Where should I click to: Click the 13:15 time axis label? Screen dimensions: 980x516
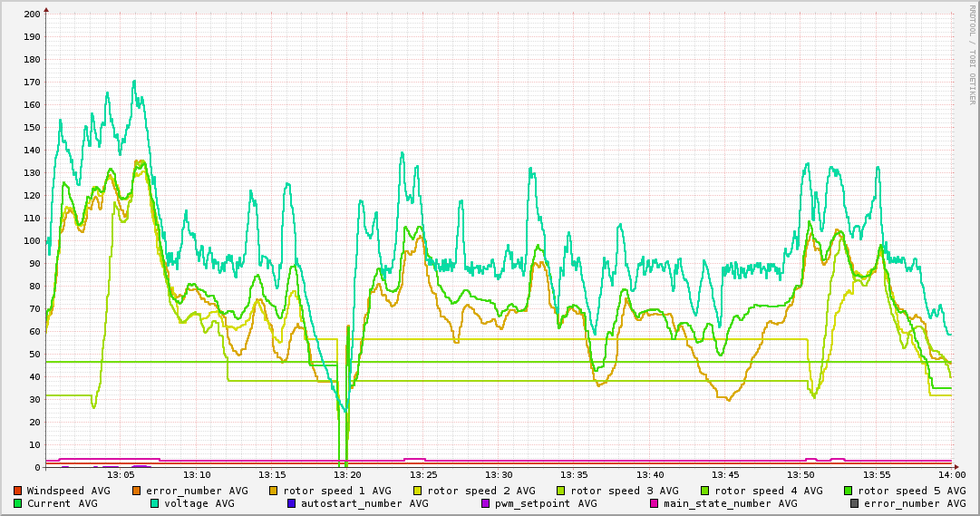(273, 475)
